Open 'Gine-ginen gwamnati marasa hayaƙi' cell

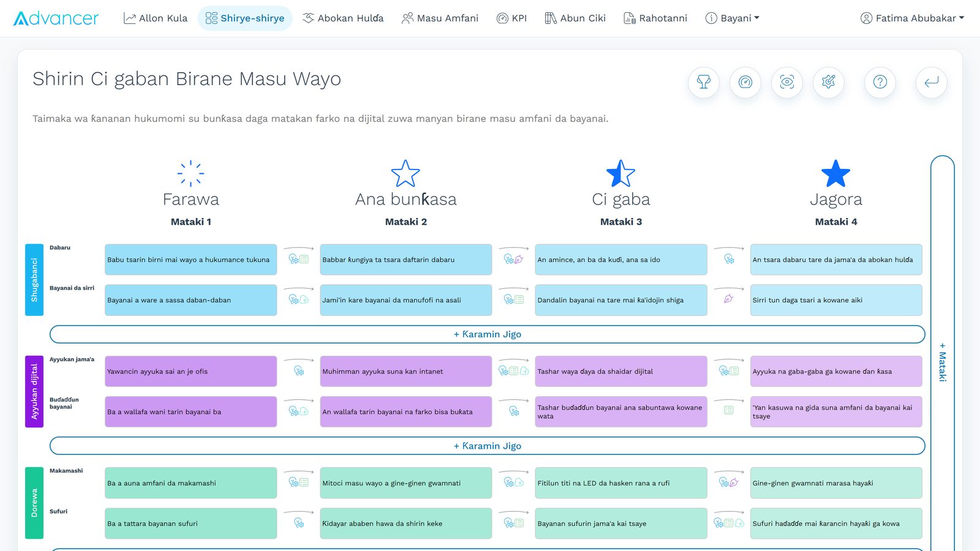836,483
